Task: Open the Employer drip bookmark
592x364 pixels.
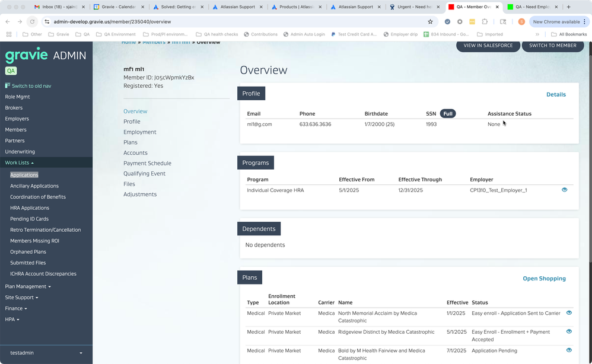Action: [400, 34]
